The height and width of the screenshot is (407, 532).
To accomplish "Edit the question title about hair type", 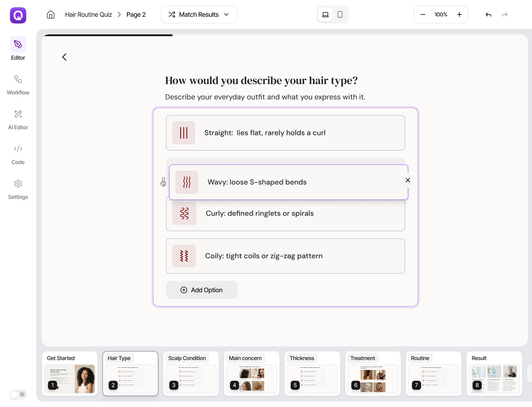I will tap(261, 81).
